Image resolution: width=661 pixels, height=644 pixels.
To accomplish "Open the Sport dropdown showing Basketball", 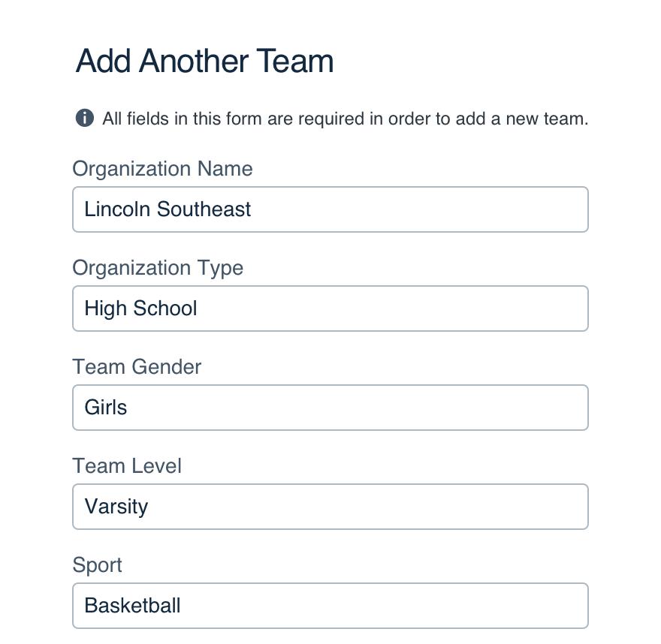I will pos(330,605).
